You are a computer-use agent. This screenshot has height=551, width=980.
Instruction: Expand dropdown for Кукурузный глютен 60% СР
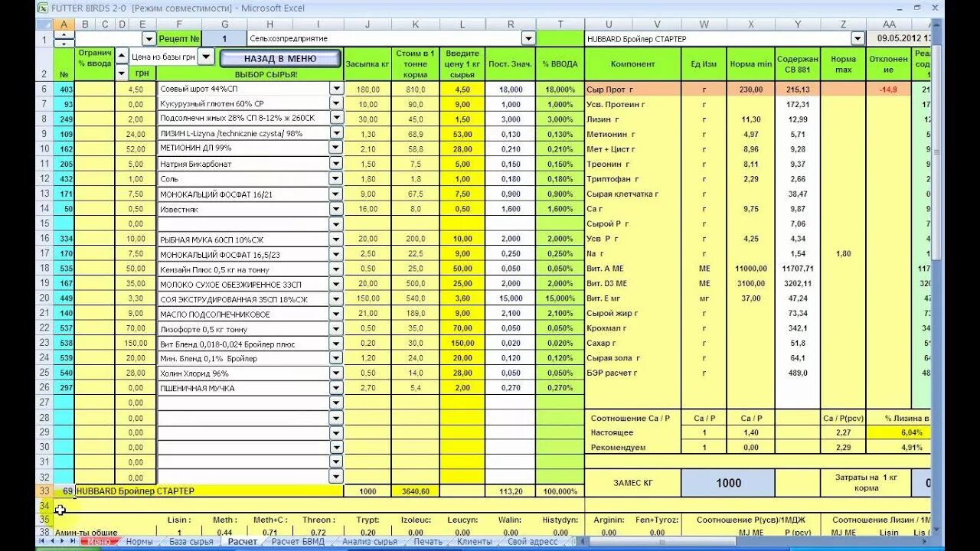pyautogui.click(x=335, y=103)
